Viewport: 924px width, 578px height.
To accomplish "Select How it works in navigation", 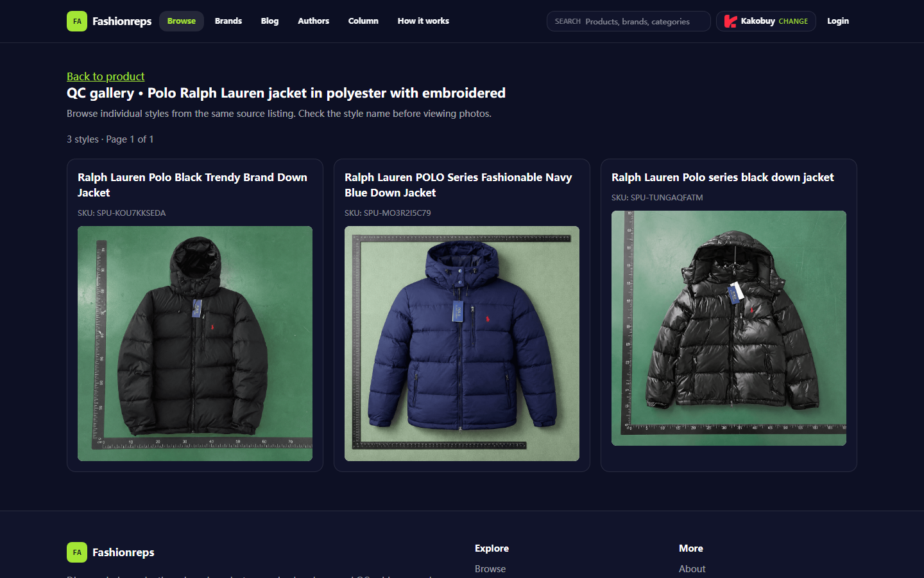I will [424, 21].
